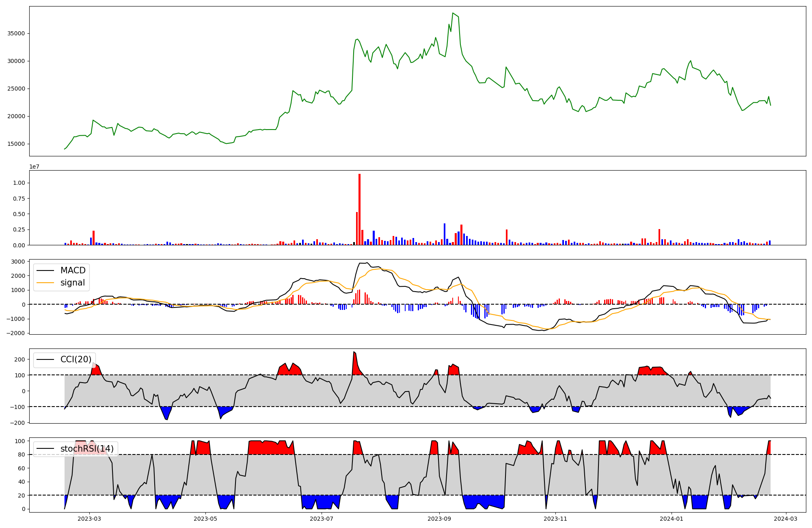Click the 1.00 tick on the volume axis
The width and height of the screenshot is (812, 528).
19,183
